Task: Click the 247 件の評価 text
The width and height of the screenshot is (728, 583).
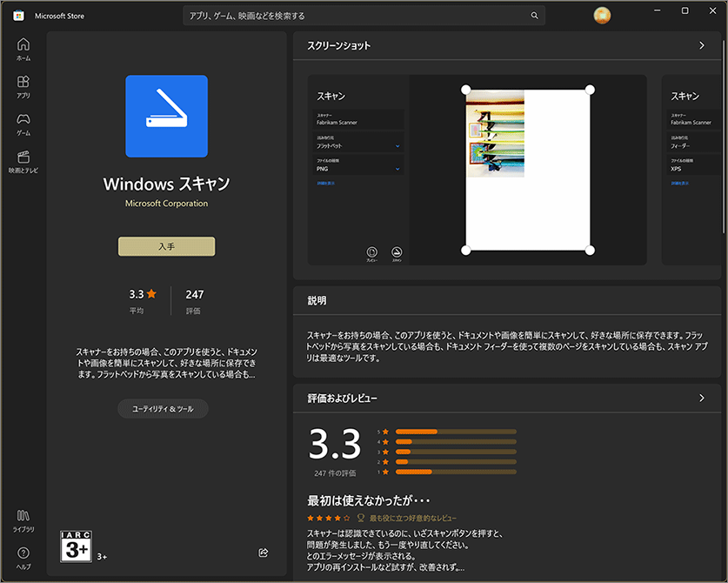Action: click(x=335, y=472)
